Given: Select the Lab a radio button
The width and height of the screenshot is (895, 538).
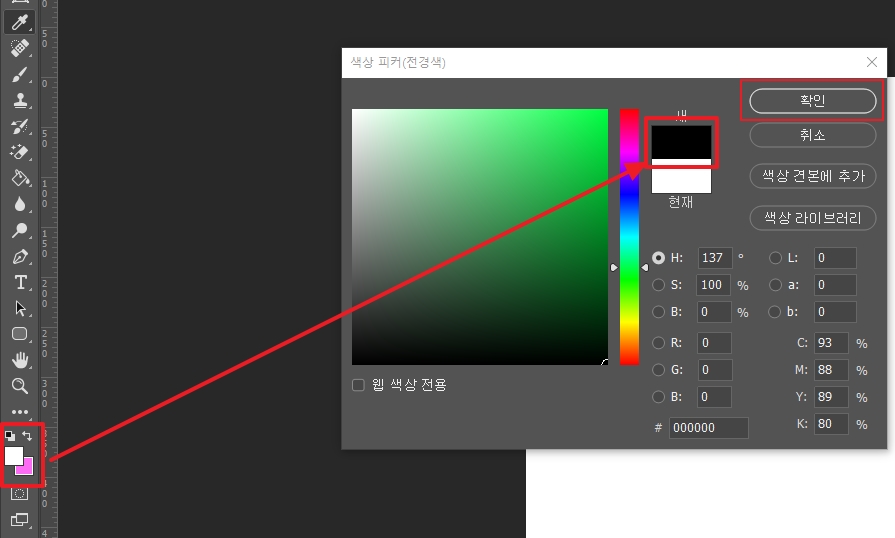Looking at the screenshot, I should pyautogui.click(x=775, y=285).
